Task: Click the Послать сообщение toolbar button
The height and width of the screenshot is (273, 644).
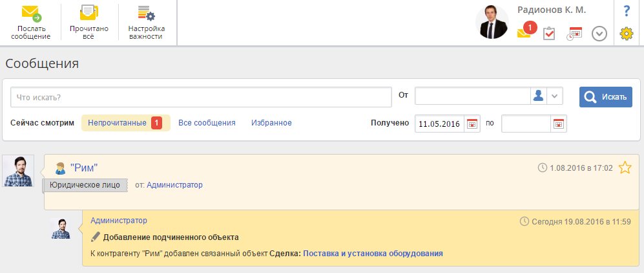Action: point(30,23)
